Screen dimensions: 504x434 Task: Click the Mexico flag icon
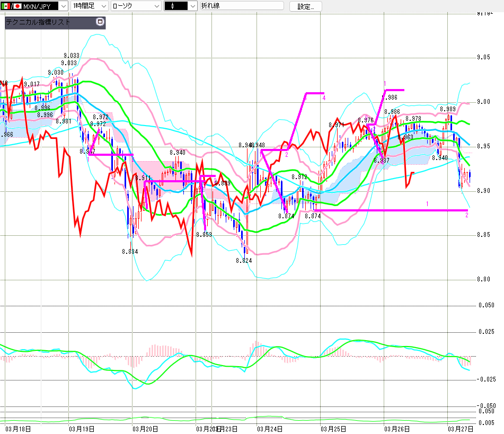pyautogui.click(x=5, y=6)
